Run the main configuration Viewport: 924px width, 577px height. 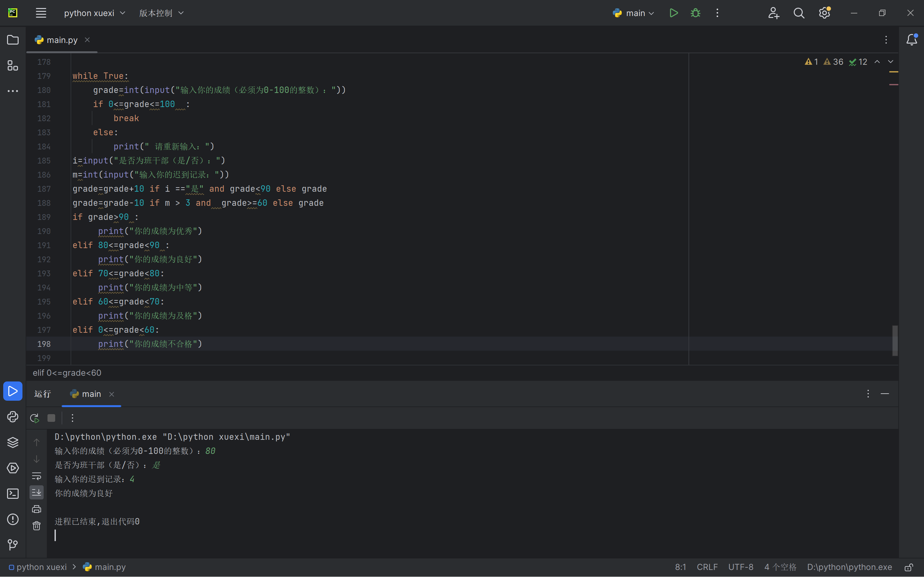(x=673, y=13)
